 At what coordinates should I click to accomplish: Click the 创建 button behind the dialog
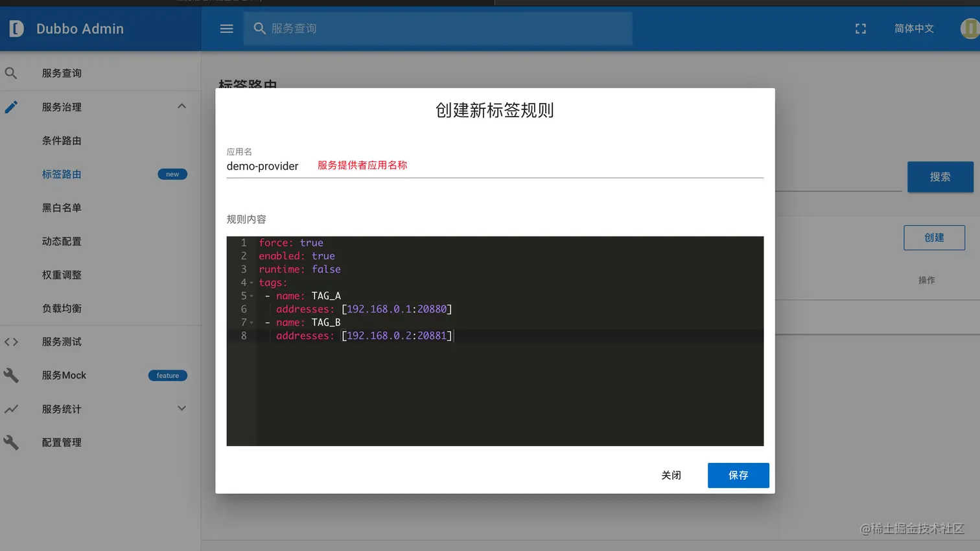(x=934, y=238)
